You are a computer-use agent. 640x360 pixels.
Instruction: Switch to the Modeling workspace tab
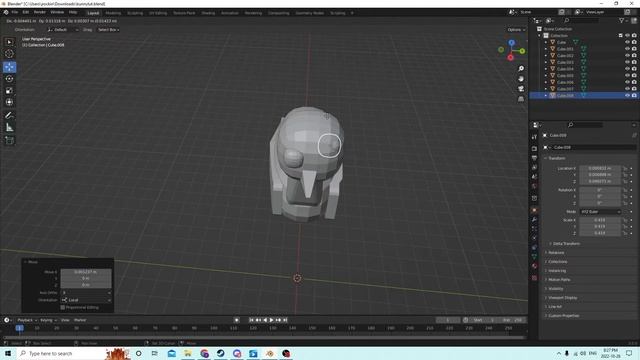113,13
